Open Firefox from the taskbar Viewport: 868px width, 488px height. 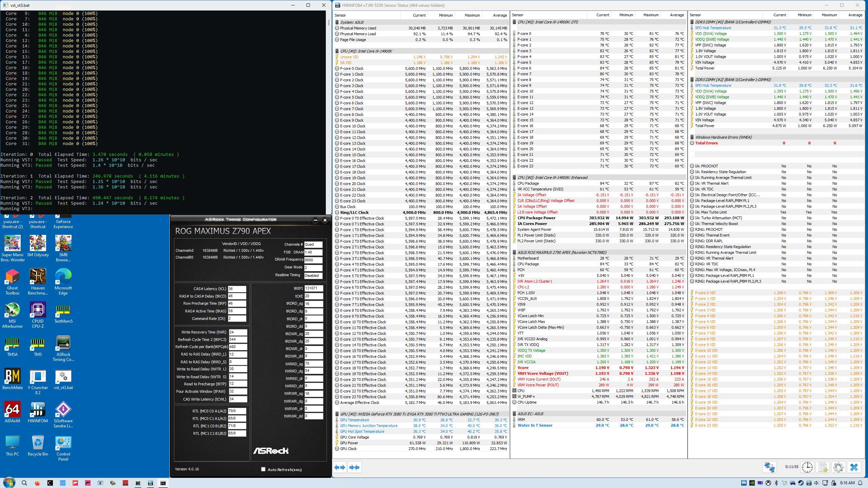click(x=37, y=483)
